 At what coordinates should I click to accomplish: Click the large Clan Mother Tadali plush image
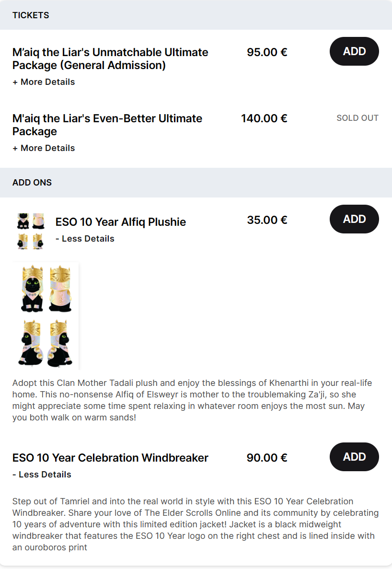coord(46,315)
